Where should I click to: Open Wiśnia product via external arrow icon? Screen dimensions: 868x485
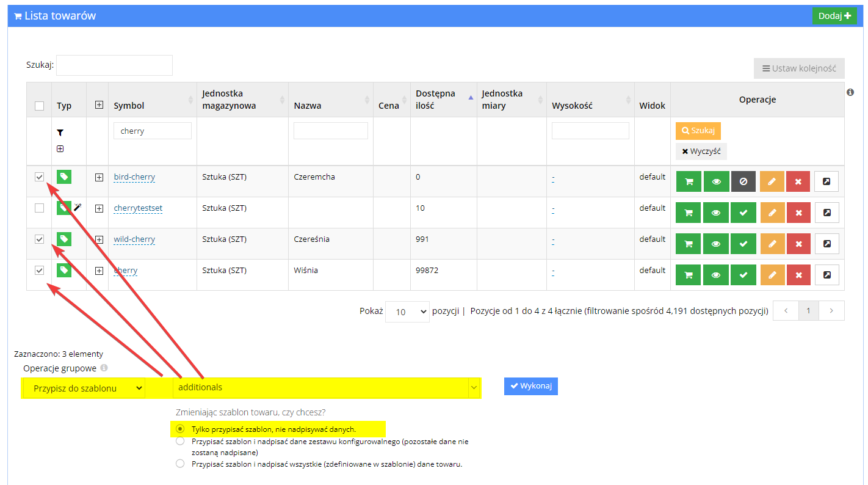(826, 275)
